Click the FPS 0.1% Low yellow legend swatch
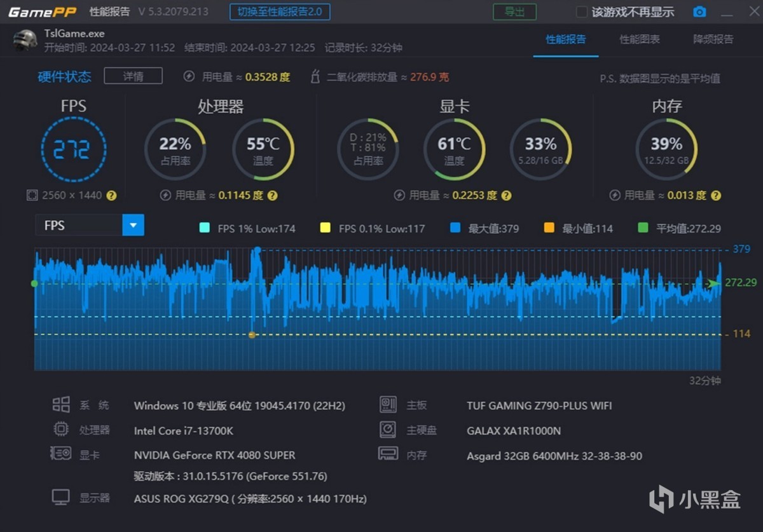 (325, 228)
